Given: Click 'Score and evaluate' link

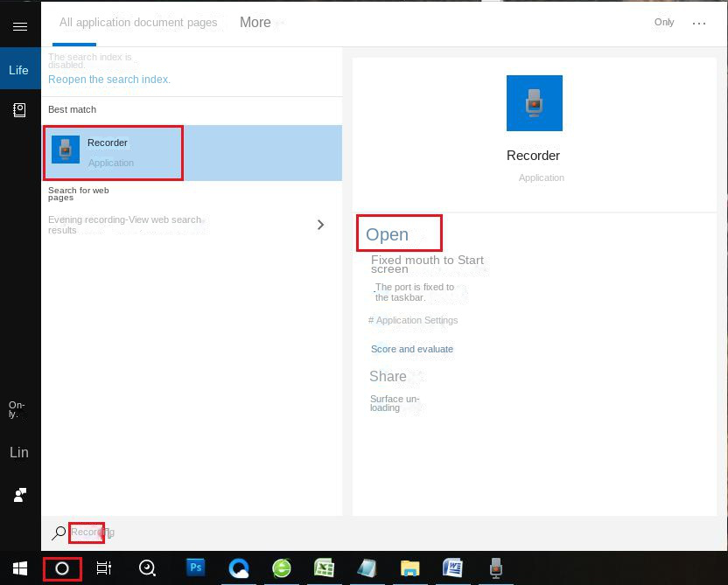Looking at the screenshot, I should tap(412, 349).
